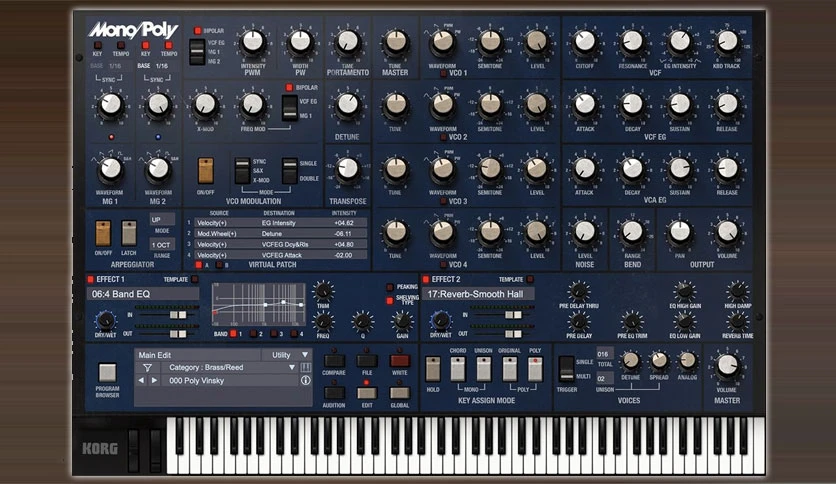Click the red Write button

(399, 361)
